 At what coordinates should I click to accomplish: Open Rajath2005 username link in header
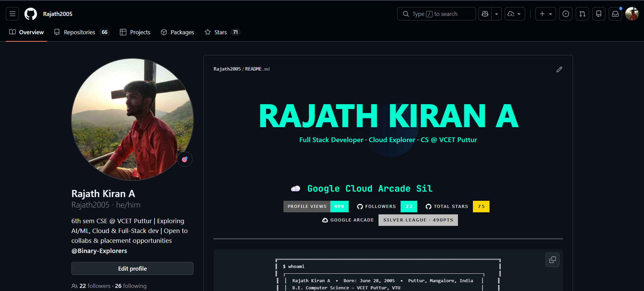58,14
